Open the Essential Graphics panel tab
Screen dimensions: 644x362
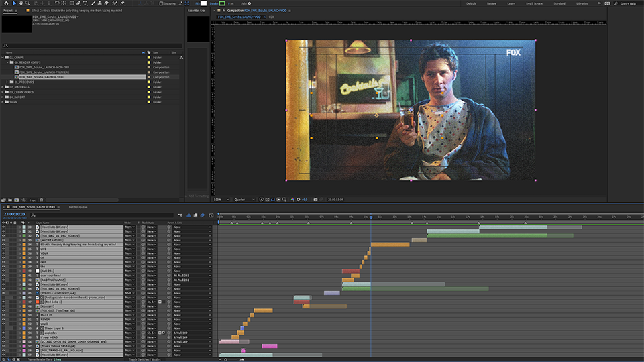point(197,11)
